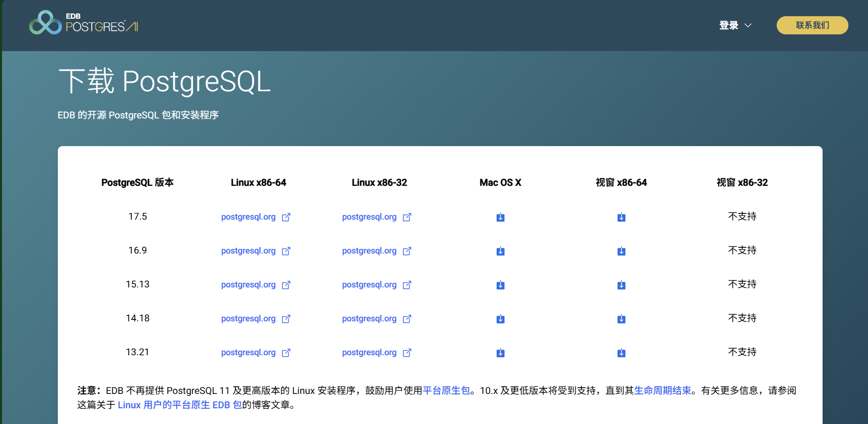Click the EDB Postgres AI logo
Screen dimensions: 868x424
(84, 22)
